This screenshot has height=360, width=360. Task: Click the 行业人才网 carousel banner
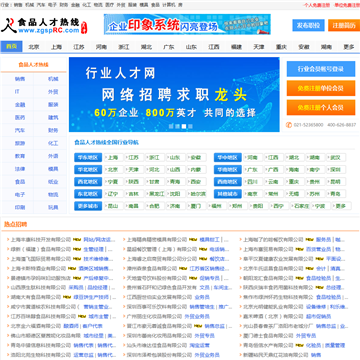(174, 94)
